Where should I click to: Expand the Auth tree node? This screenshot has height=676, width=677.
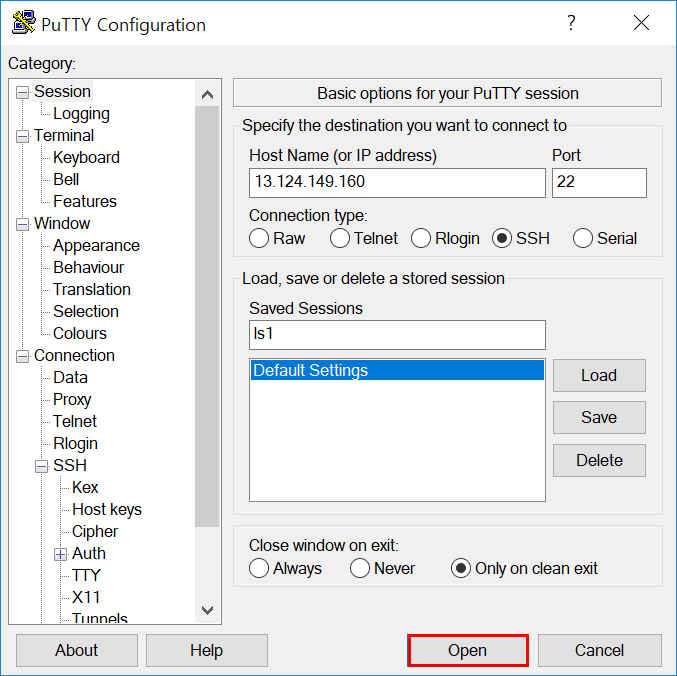60,554
